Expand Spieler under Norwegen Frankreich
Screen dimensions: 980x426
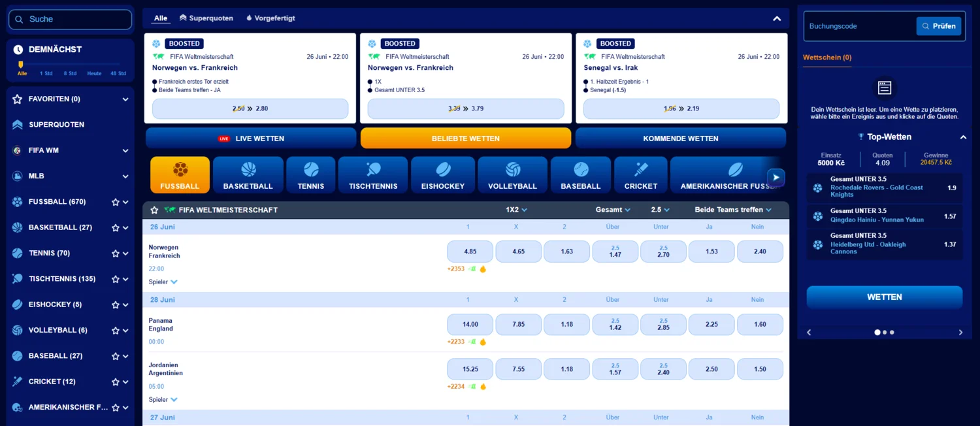click(163, 282)
